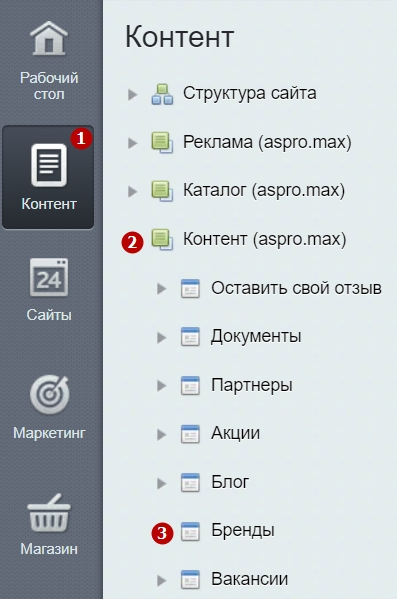Open the Рабочий стол house icon

(49, 38)
